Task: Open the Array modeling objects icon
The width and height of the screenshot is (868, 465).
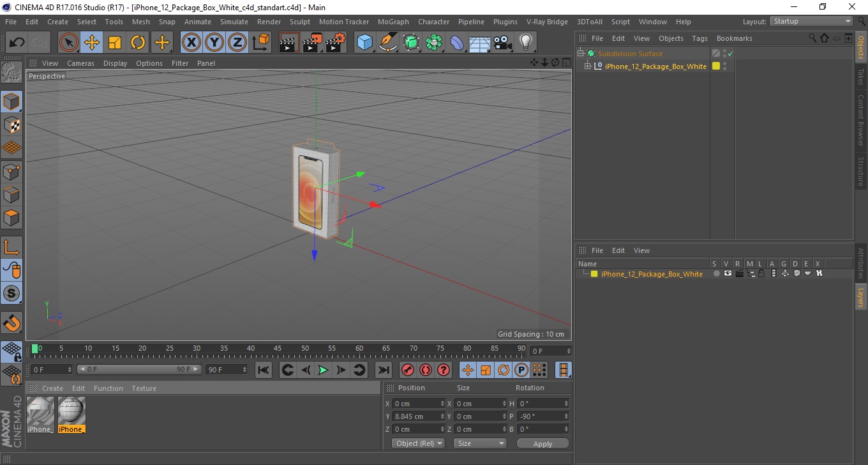Action: (434, 43)
